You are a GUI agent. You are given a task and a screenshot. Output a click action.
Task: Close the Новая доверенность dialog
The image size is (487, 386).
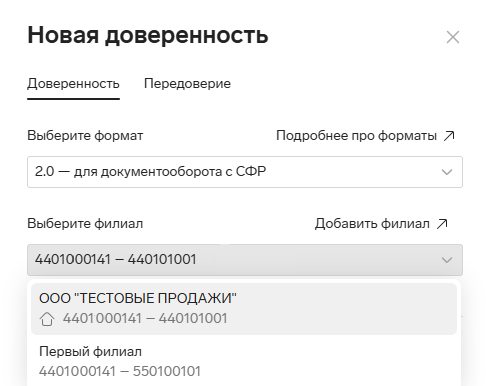coord(453,37)
